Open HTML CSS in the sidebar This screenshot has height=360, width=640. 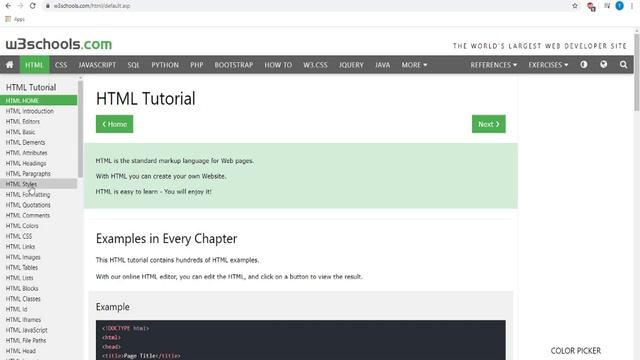click(x=38, y=236)
